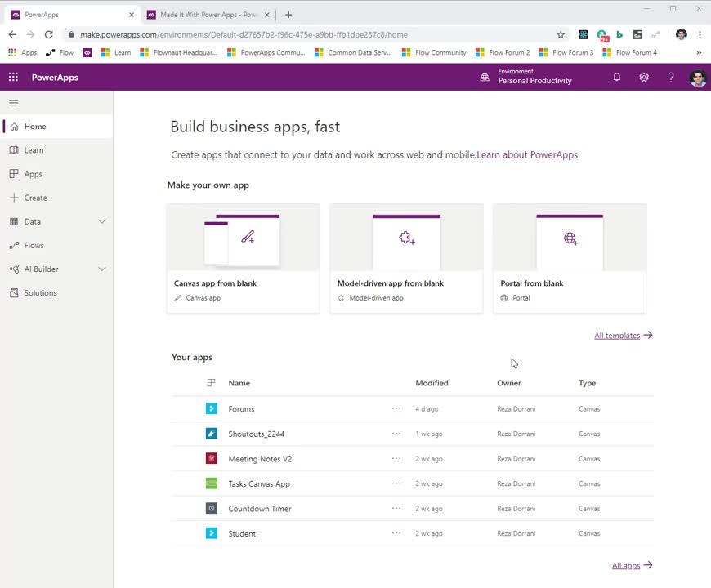Viewport: 711px width, 588px height.
Task: Open more options for Tasks Canvas App
Action: coord(396,483)
